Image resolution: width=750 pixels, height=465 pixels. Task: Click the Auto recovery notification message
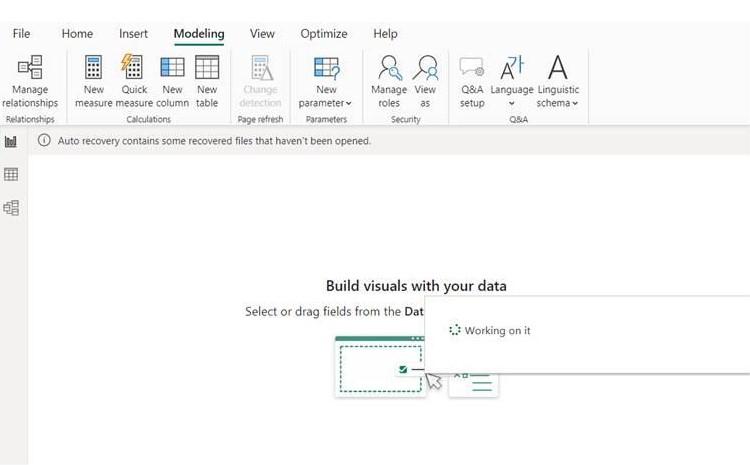(x=214, y=141)
